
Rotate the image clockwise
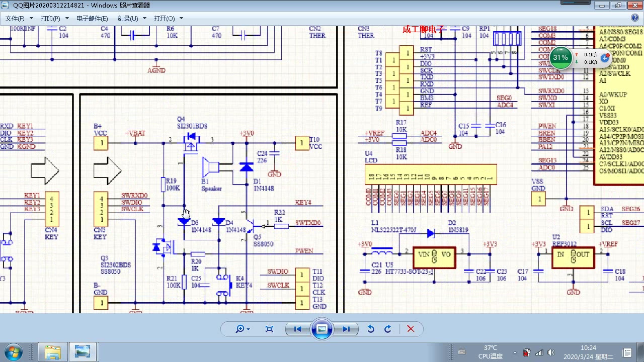[387, 329]
